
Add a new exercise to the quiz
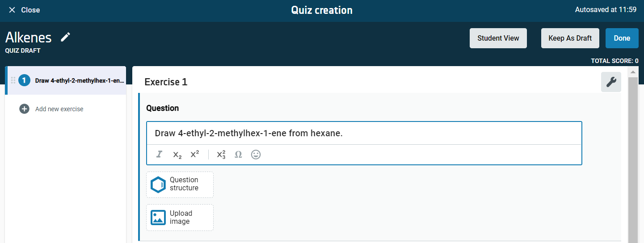[51, 109]
